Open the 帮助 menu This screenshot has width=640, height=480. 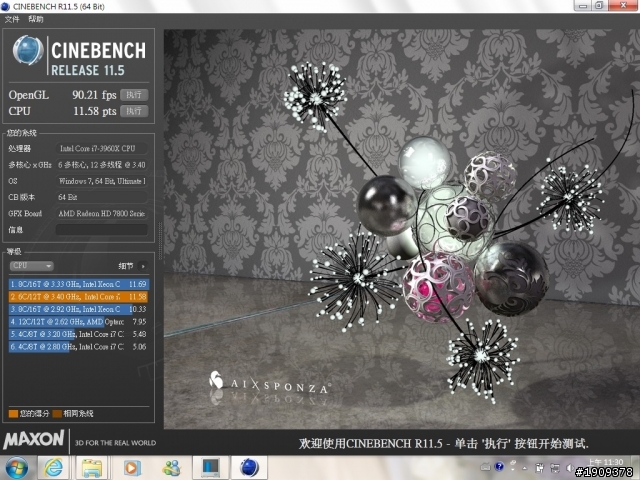36,19
